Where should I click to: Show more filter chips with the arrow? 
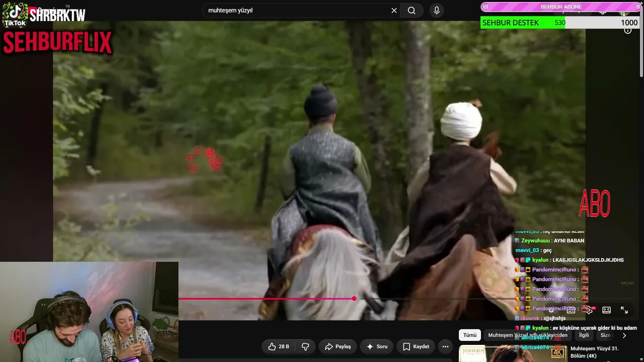tap(624, 335)
